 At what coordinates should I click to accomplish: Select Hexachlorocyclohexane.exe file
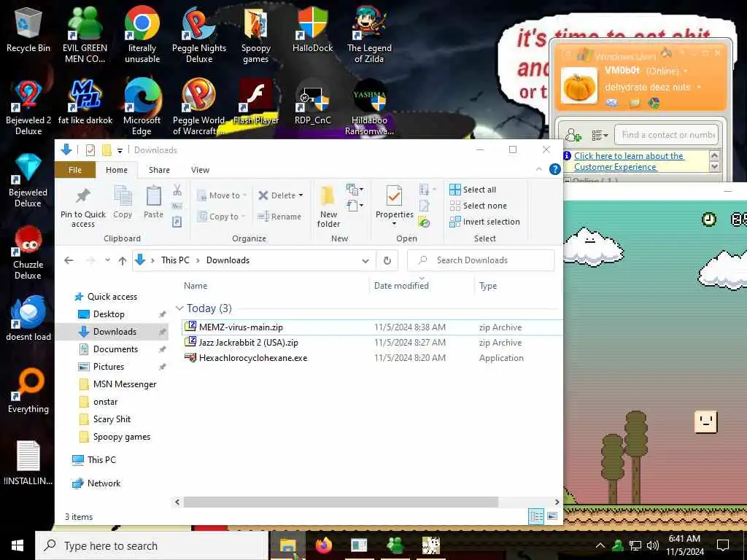point(371,358)
